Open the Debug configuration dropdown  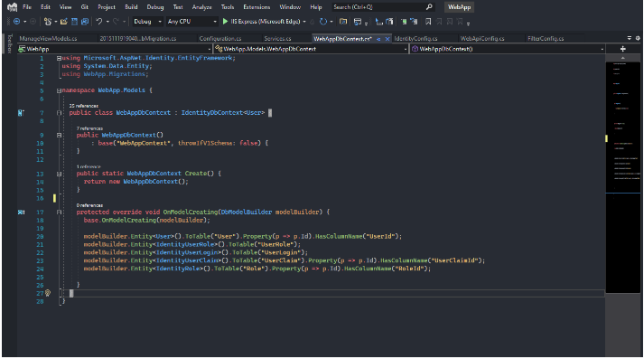click(x=147, y=22)
